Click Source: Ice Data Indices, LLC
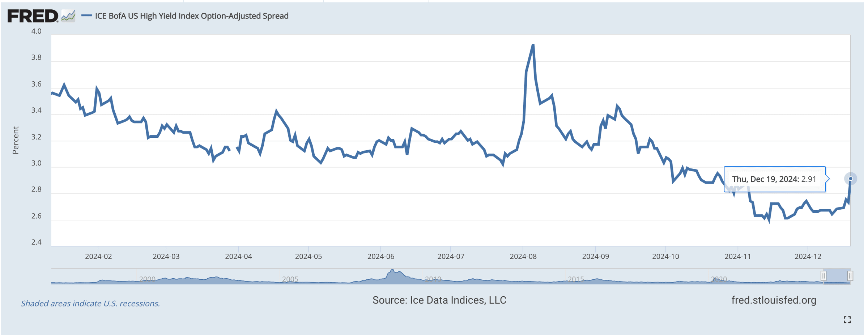Image resolution: width=868 pixels, height=335 pixels. pos(439,300)
